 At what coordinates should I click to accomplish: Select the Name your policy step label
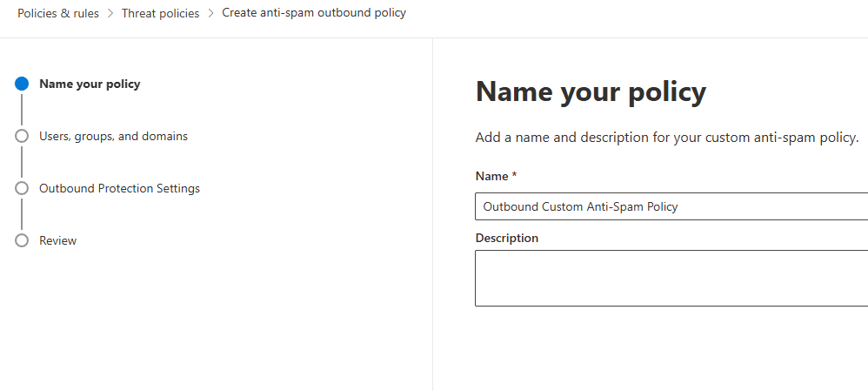pos(90,84)
